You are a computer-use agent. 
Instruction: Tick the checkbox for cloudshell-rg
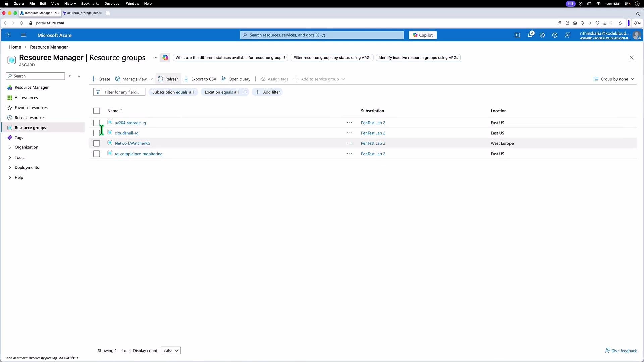(x=97, y=133)
